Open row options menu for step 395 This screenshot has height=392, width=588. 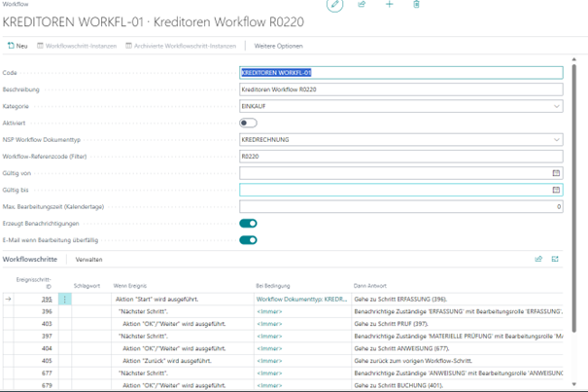(65, 300)
